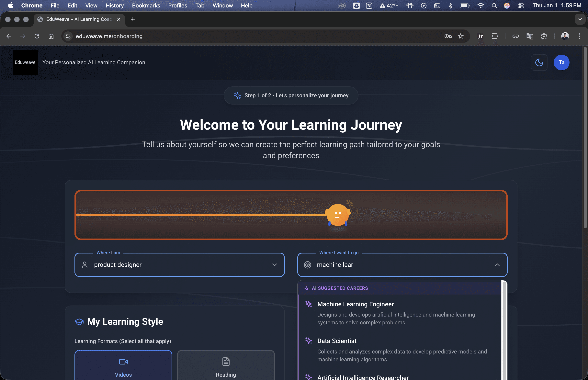Expand the Where I am dropdown

tap(274, 265)
